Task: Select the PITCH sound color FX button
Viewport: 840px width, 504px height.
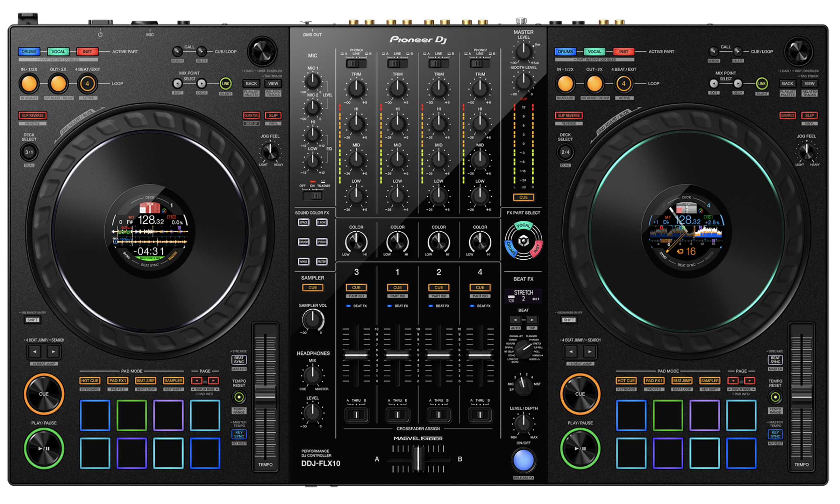Action: 322,242
